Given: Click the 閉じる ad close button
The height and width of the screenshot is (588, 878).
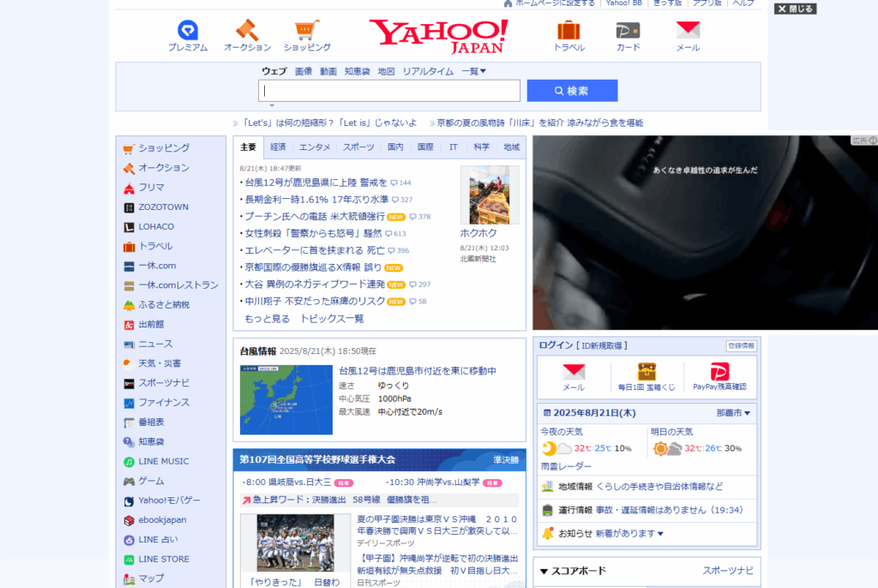Looking at the screenshot, I should click(x=795, y=9).
